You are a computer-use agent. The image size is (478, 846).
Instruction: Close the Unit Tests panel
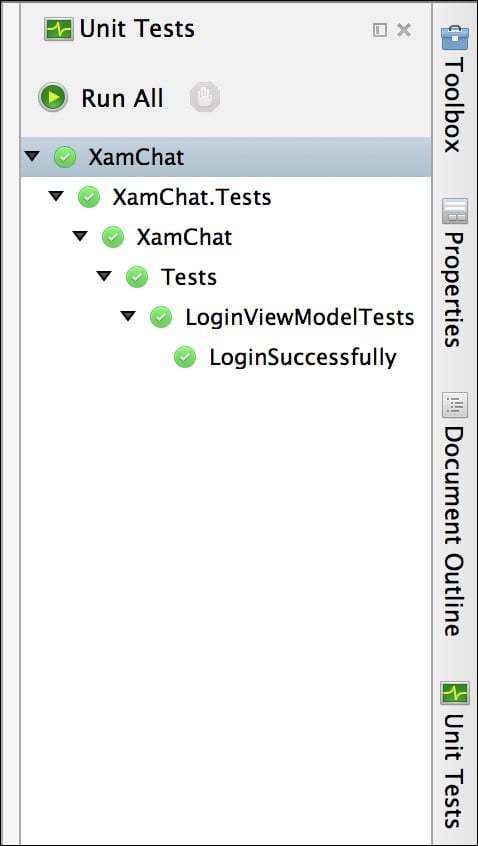pos(404,30)
